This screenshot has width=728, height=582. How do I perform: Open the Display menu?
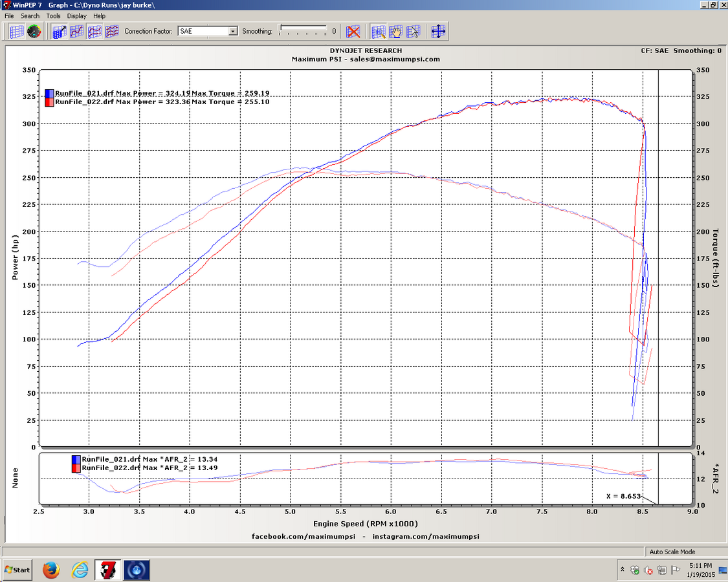tap(76, 16)
